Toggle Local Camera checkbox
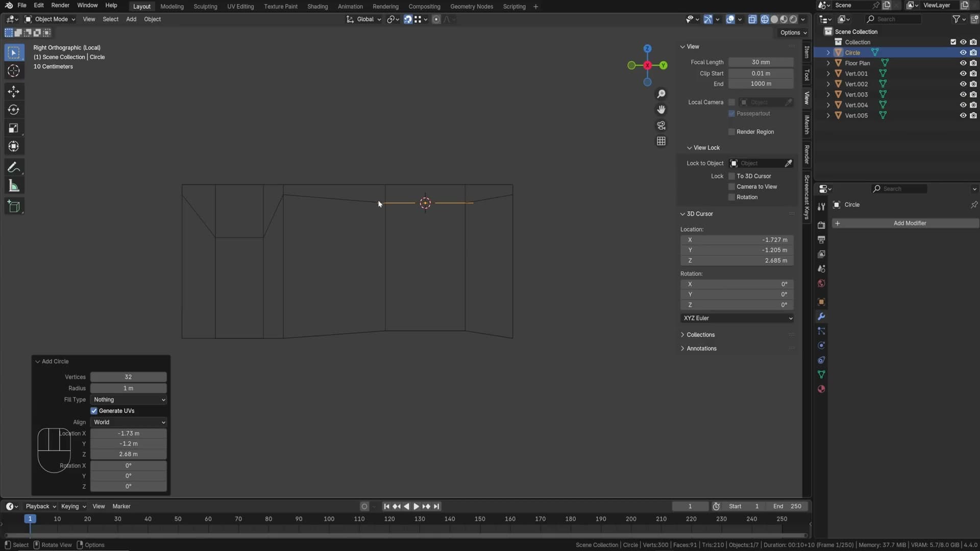The image size is (980, 551). pos(731,103)
